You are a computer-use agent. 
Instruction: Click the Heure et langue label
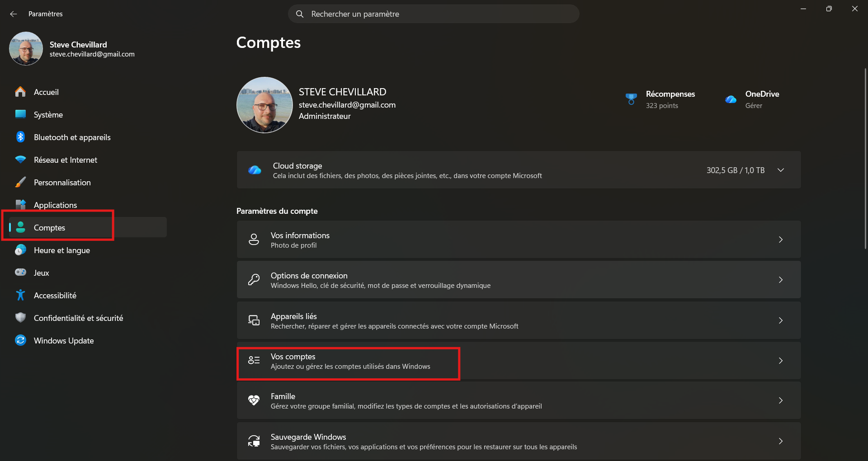tap(62, 250)
